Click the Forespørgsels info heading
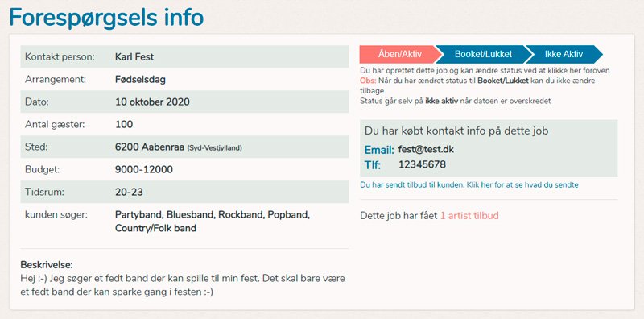This screenshot has width=644, height=319. click(x=106, y=17)
